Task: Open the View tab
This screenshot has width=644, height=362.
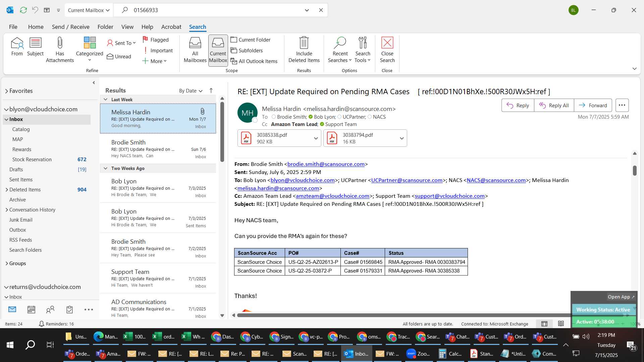Action: point(127,27)
